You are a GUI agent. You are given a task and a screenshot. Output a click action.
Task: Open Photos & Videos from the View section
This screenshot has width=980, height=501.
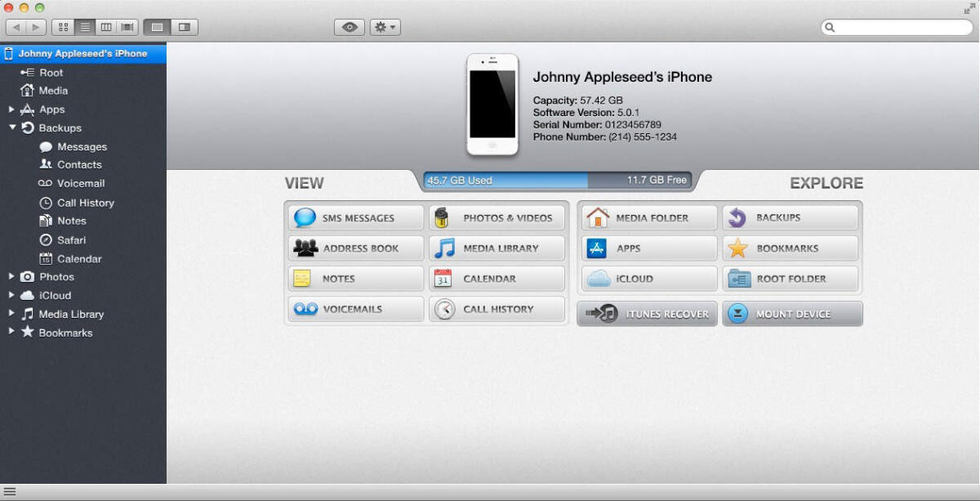(497, 217)
